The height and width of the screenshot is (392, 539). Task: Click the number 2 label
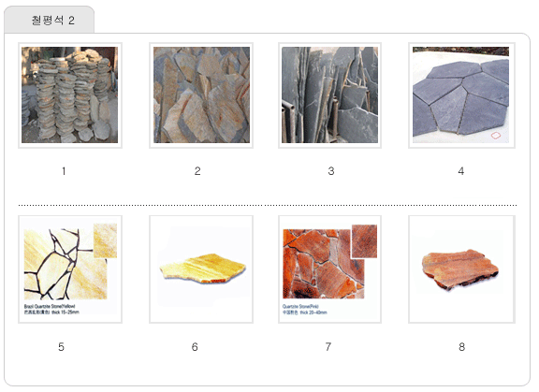pos(197,171)
